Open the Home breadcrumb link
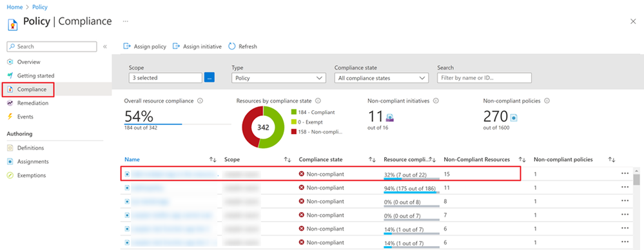 15,7
